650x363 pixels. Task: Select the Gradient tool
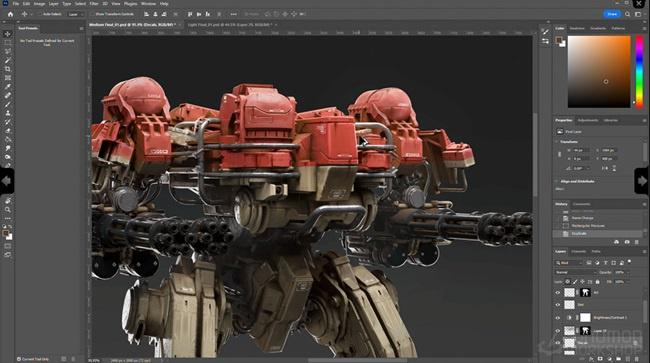point(7,139)
